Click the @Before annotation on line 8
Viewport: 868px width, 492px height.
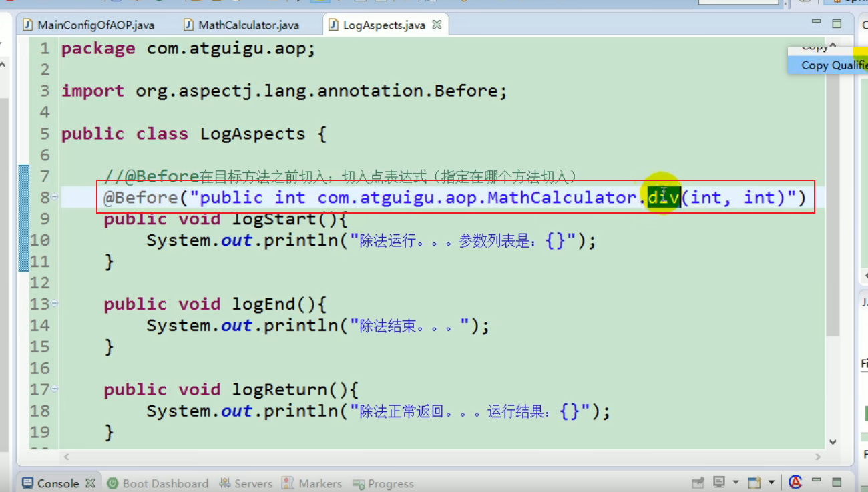(x=141, y=198)
